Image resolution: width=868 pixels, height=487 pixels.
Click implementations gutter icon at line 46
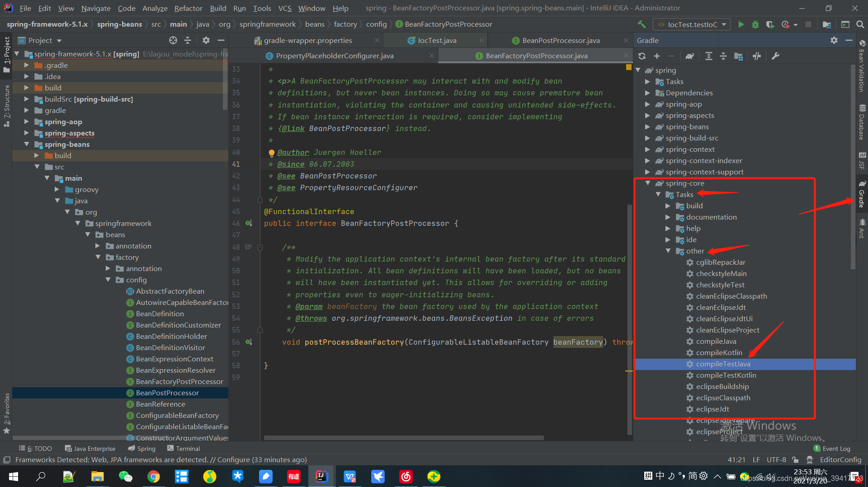[x=249, y=223]
